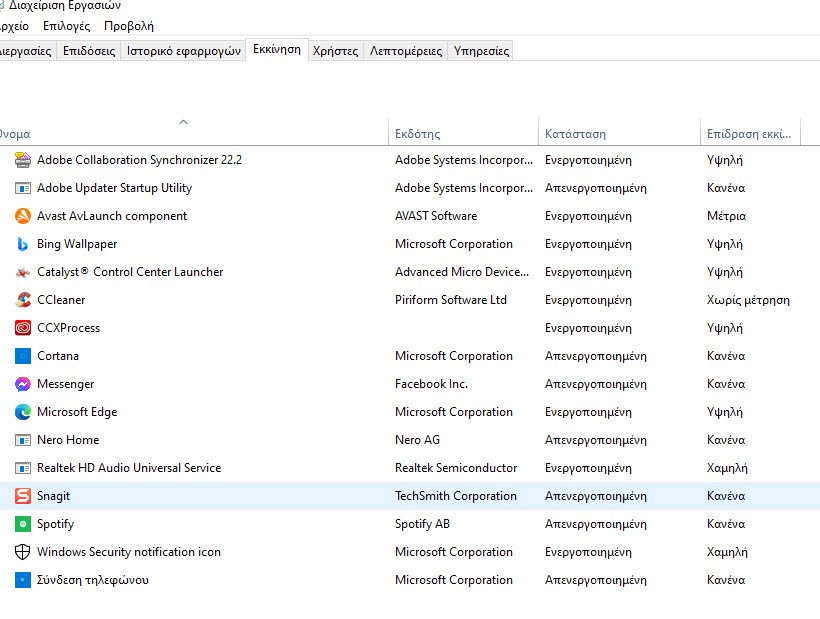The height and width of the screenshot is (619, 820).
Task: Click the Adobe Collaboration Synchronizer icon
Action: point(22,160)
